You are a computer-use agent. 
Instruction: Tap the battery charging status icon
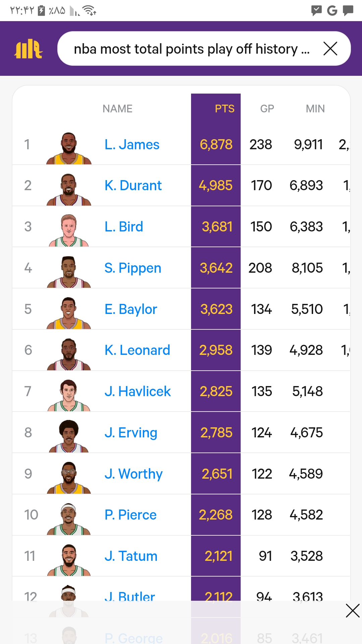[x=42, y=10]
